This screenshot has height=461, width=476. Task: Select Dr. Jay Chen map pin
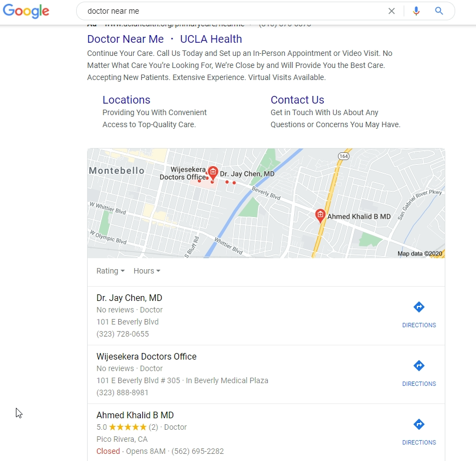213,174
